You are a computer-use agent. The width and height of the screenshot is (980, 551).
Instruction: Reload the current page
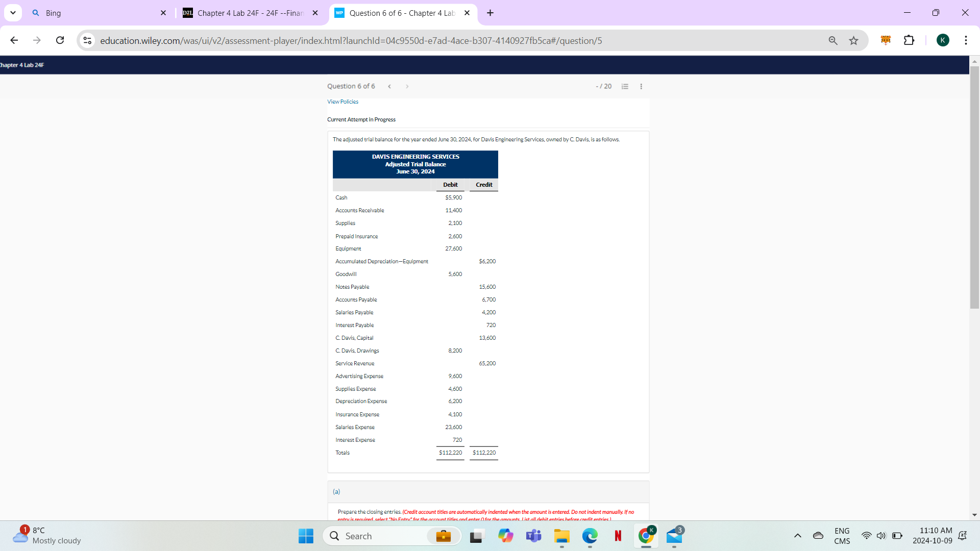coord(60,40)
